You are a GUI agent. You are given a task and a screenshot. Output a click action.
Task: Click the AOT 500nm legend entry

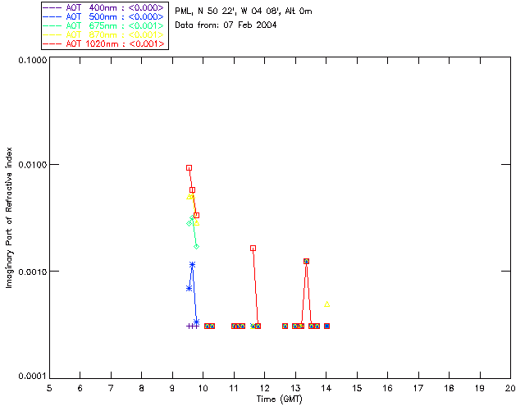click(104, 16)
